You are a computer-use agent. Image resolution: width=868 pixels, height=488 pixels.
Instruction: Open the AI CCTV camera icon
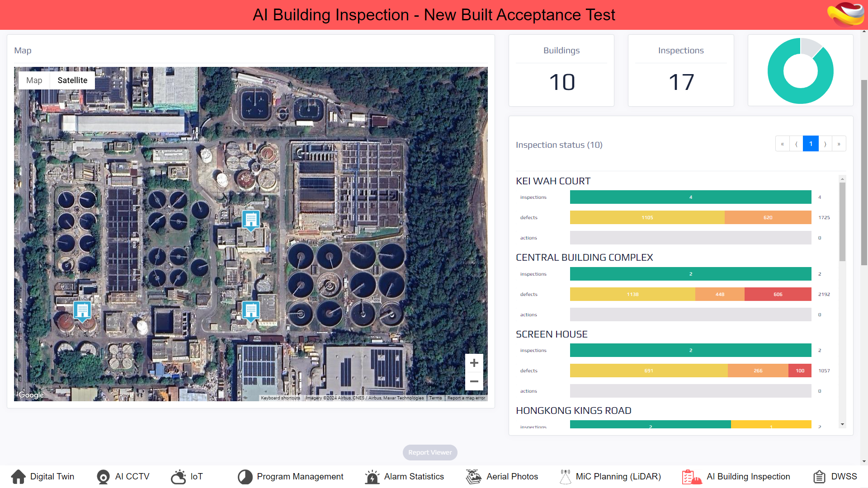[103, 477]
